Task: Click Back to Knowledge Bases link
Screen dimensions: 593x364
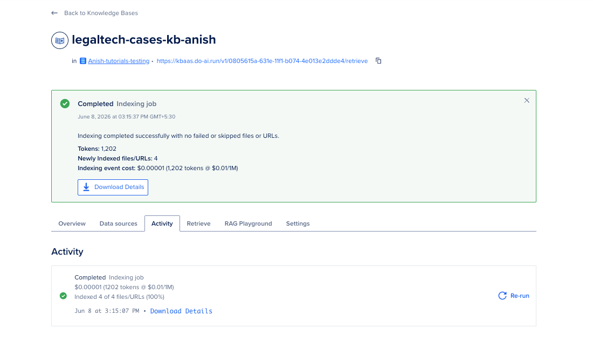Action: pyautogui.click(x=101, y=13)
